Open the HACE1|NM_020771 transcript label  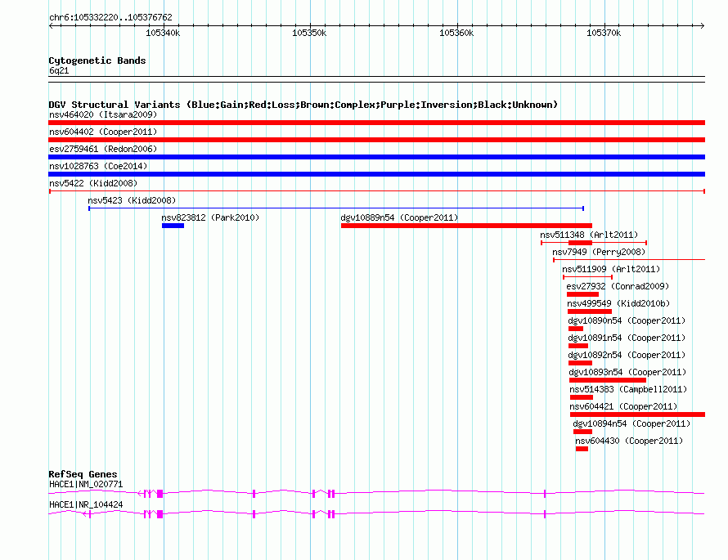click(x=86, y=484)
